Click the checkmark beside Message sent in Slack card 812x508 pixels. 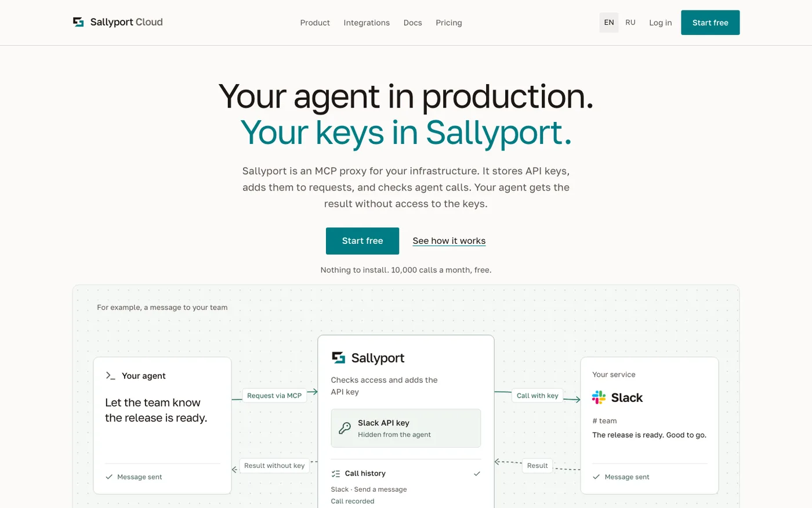tap(596, 477)
